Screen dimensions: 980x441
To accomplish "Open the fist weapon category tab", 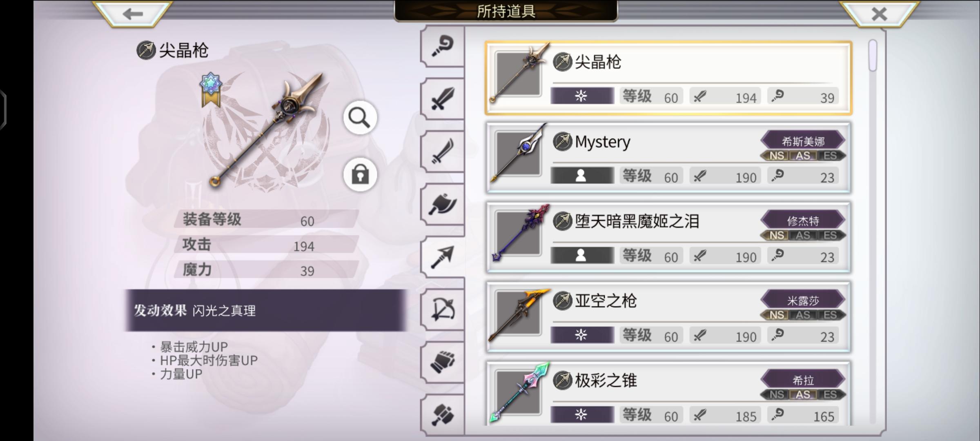I will pos(443,363).
